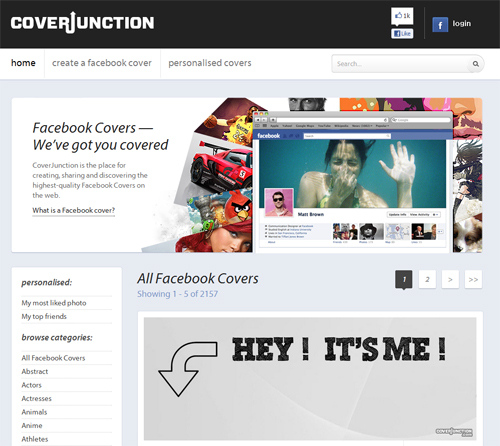Click the Facebook login icon
This screenshot has height=446, width=500.
tap(440, 24)
